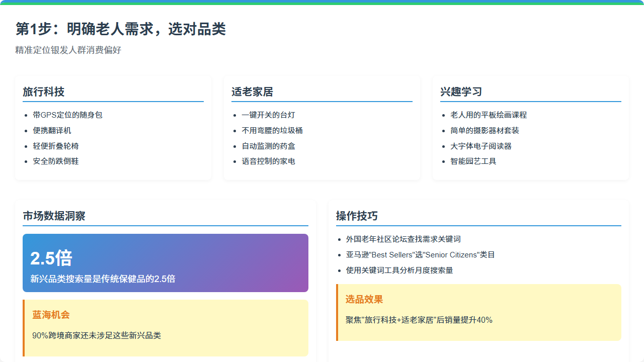Select the 大字体电子阅读器 list item
Screen dimensions: 644x362
[481, 146]
